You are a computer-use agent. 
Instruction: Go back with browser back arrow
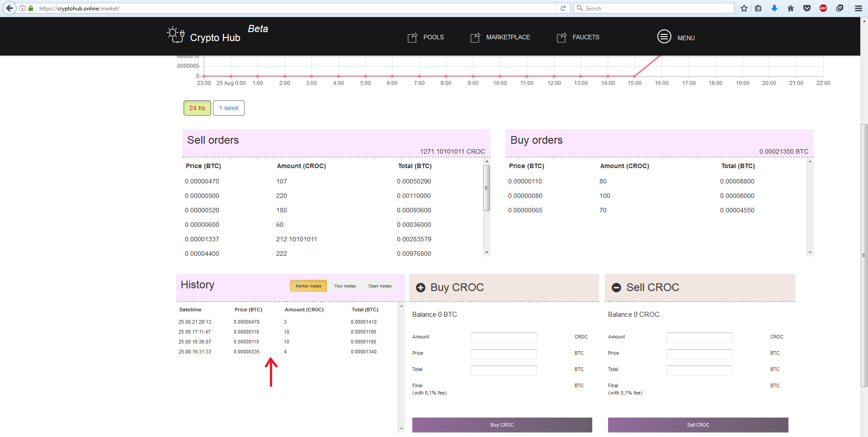9,8
